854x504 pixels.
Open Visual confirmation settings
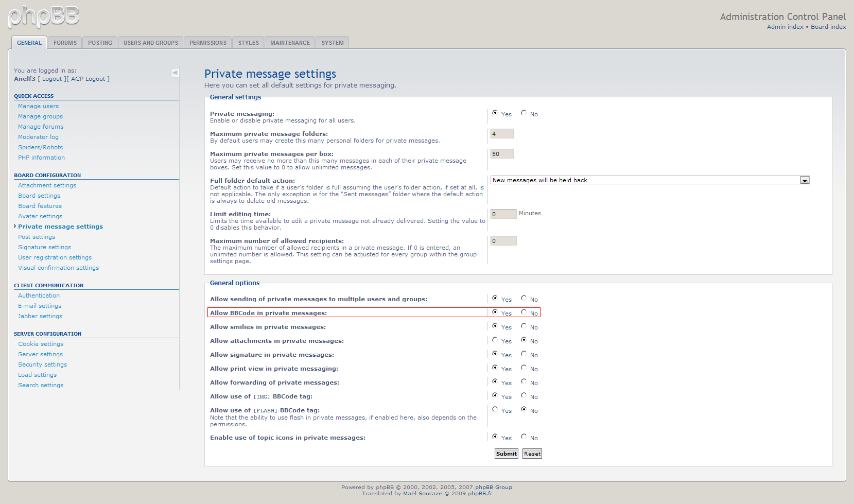(x=58, y=268)
